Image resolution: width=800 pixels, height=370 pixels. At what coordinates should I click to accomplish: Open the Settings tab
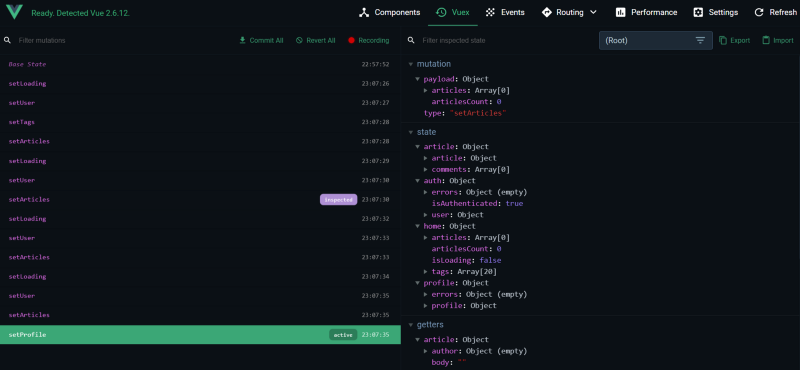716,12
